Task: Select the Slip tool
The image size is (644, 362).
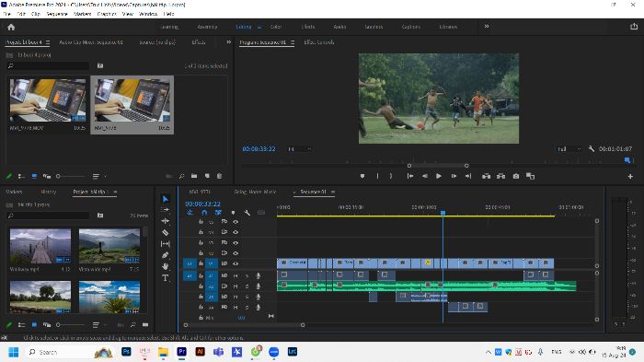Action: click(166, 244)
